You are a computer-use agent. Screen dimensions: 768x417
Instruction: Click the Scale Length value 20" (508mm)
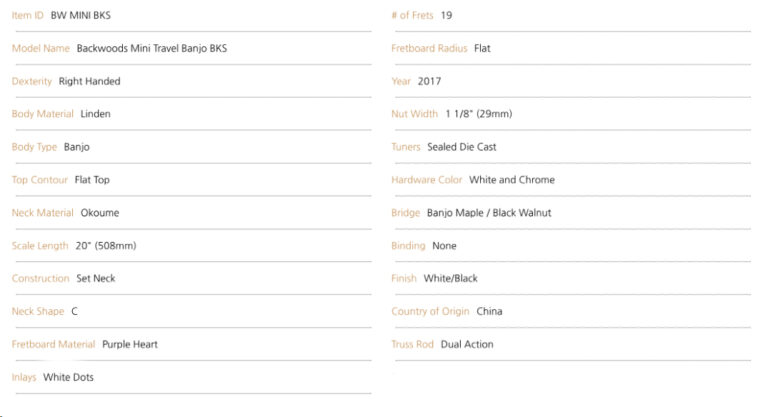tap(106, 245)
